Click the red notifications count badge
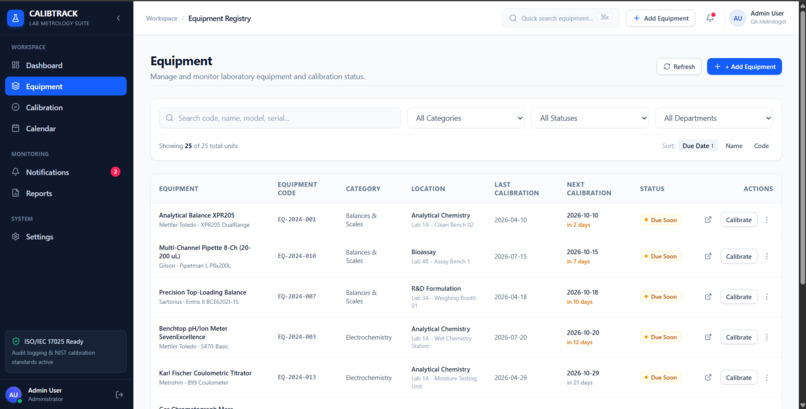 point(115,172)
